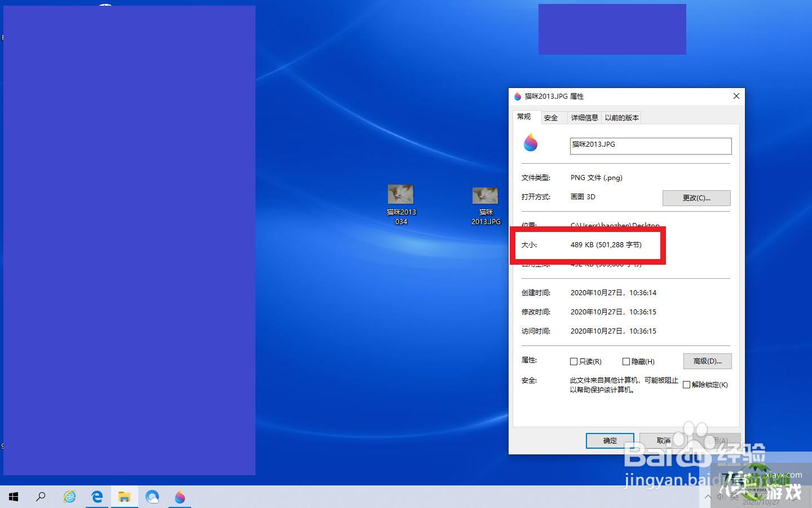Click the filename field 猫咪2013.JPG
812x508 pixels.
tap(651, 146)
